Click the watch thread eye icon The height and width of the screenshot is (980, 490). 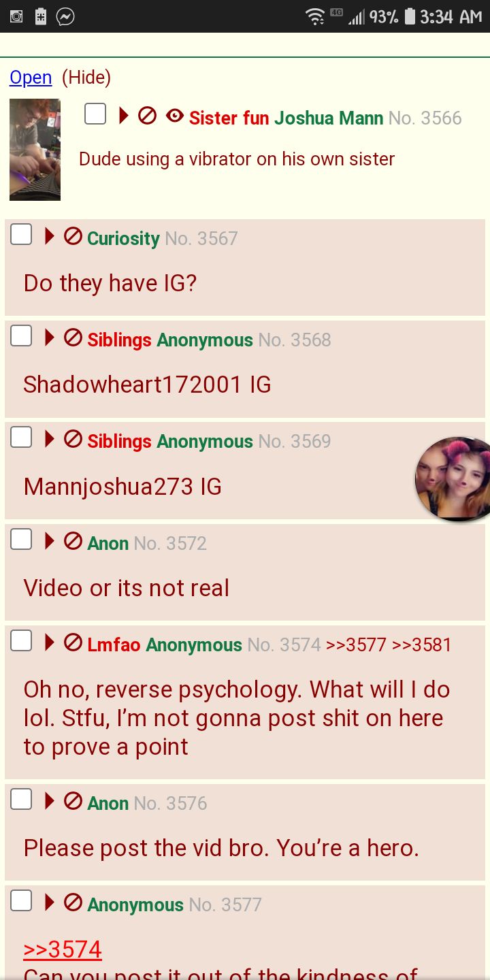175,116
